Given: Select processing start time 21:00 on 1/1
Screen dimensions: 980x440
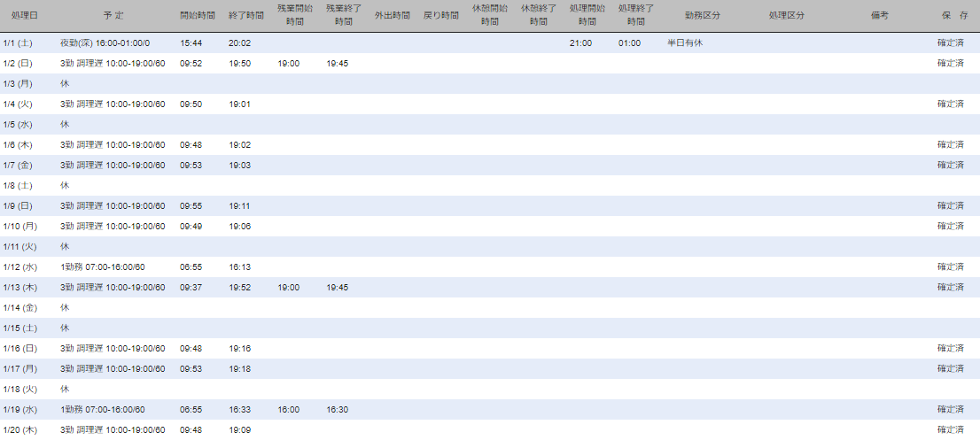Looking at the screenshot, I should 580,43.
